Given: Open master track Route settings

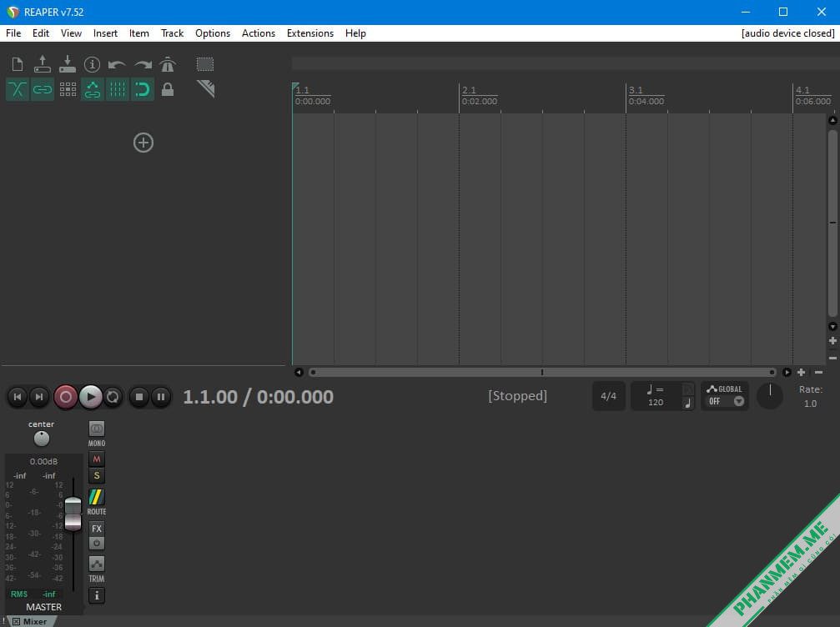Looking at the screenshot, I should pos(97,498).
